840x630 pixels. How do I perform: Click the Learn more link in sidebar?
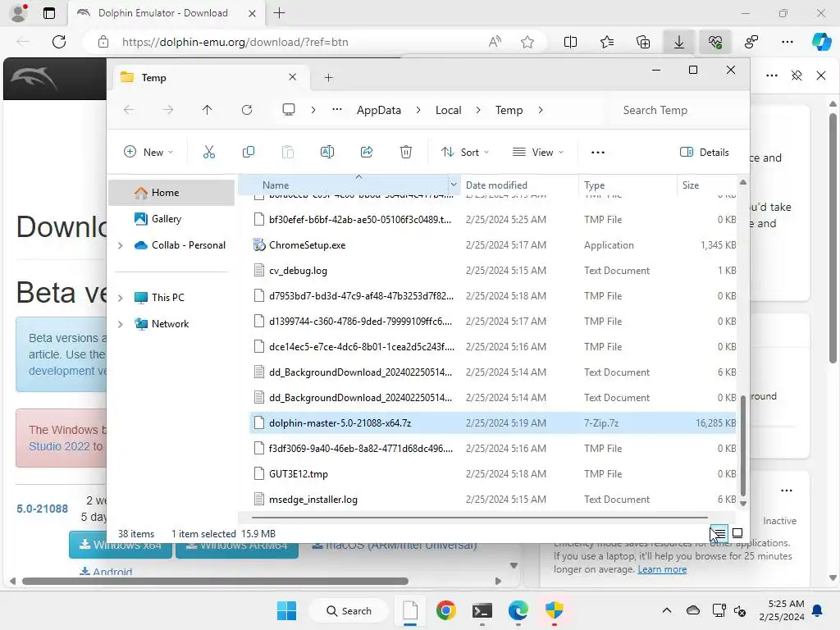click(662, 569)
